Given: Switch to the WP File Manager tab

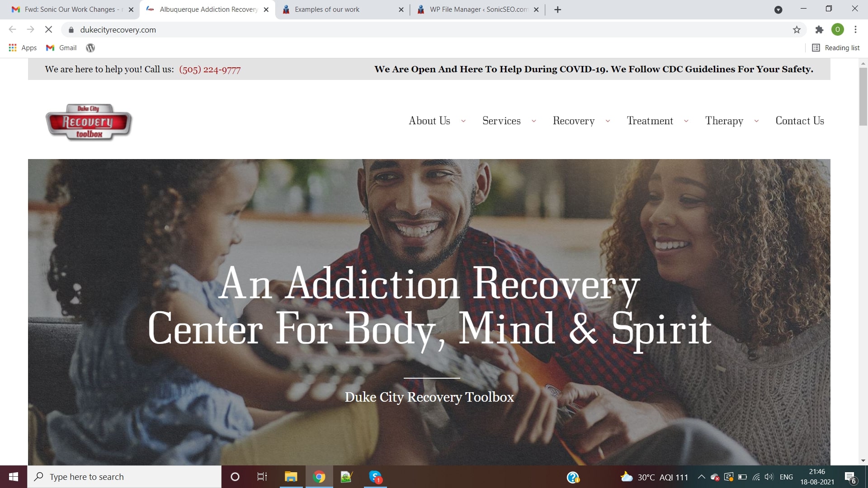Looking at the screenshot, I should (x=477, y=9).
